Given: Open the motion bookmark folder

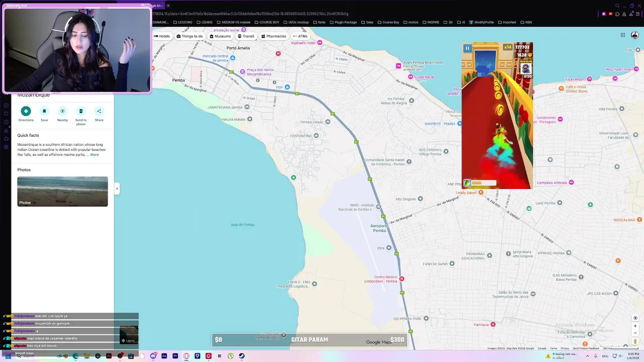Looking at the screenshot, I should point(411,22).
